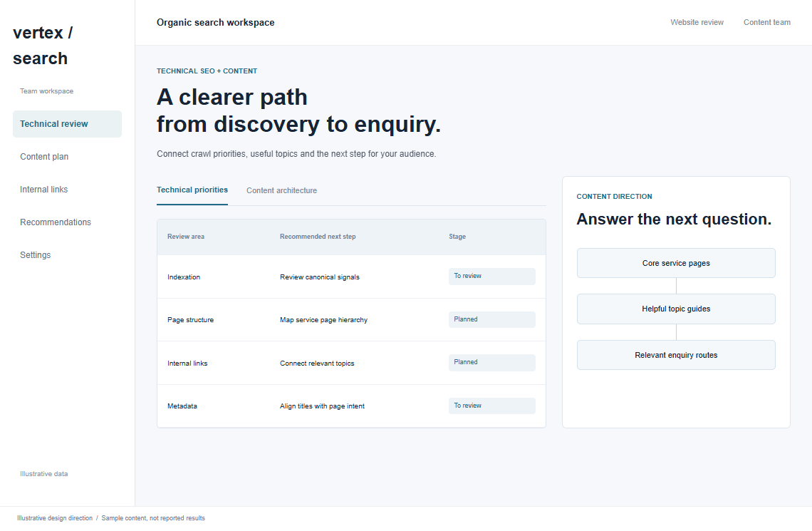Select Technical review in sidebar
Screen dimensions: 812x531
click(68, 124)
